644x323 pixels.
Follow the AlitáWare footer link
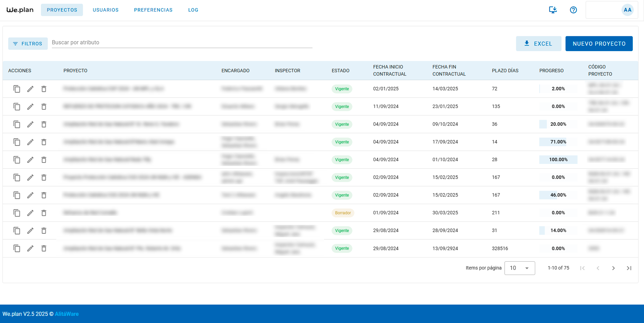click(67, 314)
